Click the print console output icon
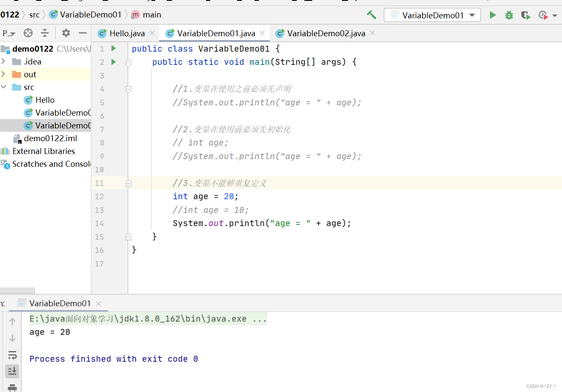Image resolution: width=562 pixels, height=392 pixels. 12,387
